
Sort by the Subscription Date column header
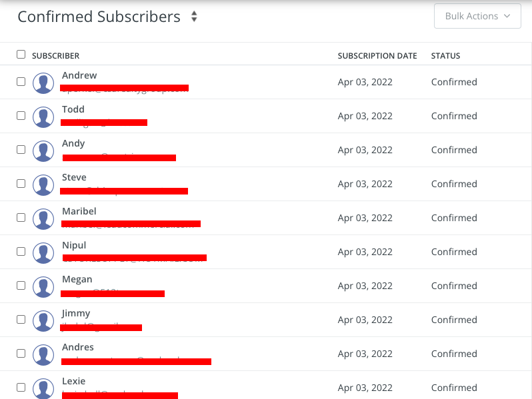[x=377, y=56]
